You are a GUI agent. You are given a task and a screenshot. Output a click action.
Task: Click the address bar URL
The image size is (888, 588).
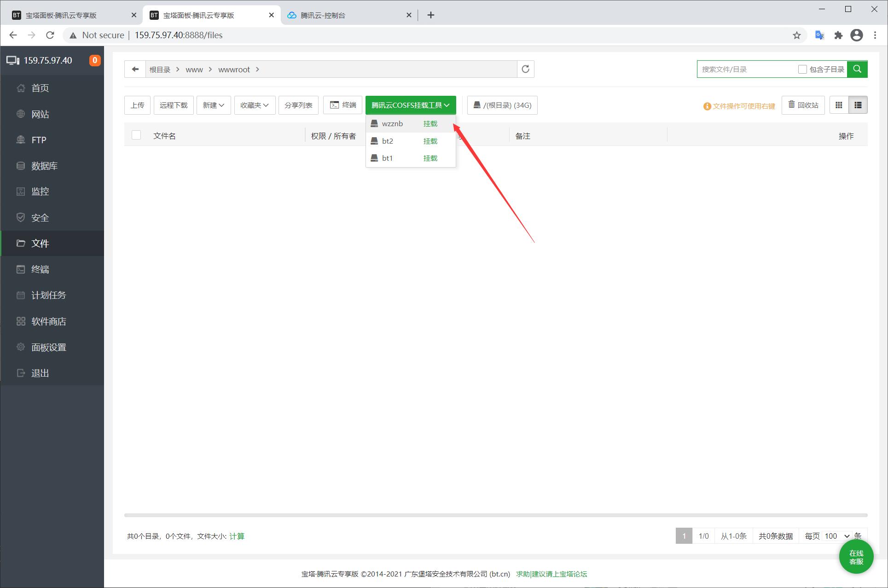pos(179,35)
